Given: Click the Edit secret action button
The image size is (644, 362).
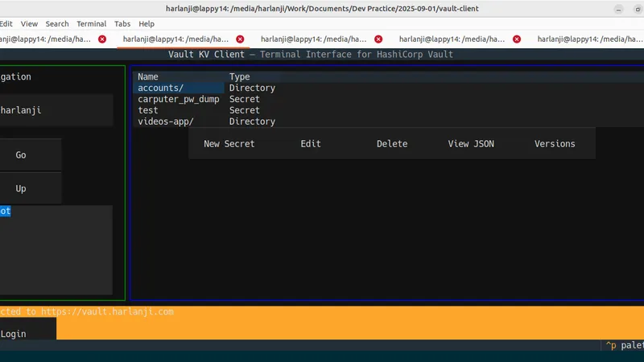Looking at the screenshot, I should (311, 144).
